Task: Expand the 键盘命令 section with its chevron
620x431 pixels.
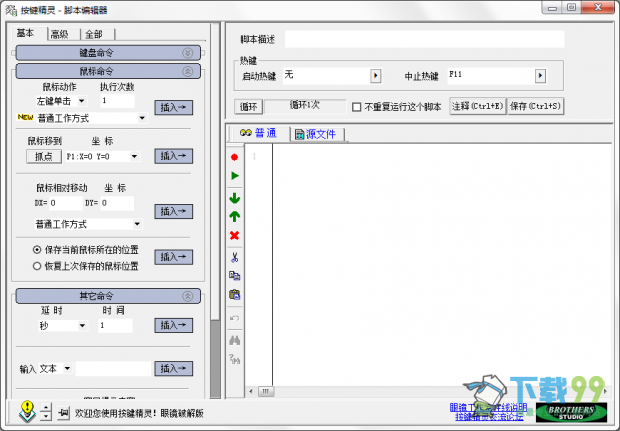Action: click(x=187, y=53)
